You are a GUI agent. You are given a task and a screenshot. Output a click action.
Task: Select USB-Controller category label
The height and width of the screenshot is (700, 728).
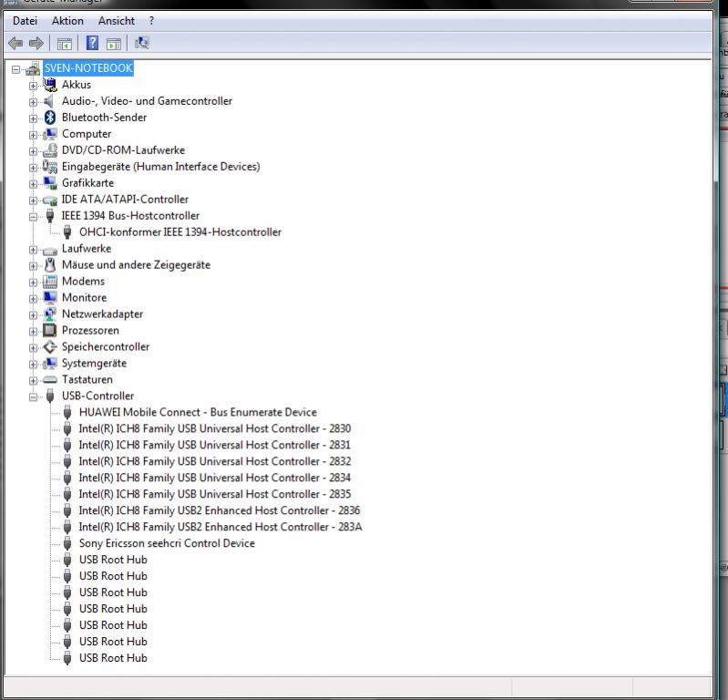click(x=98, y=396)
